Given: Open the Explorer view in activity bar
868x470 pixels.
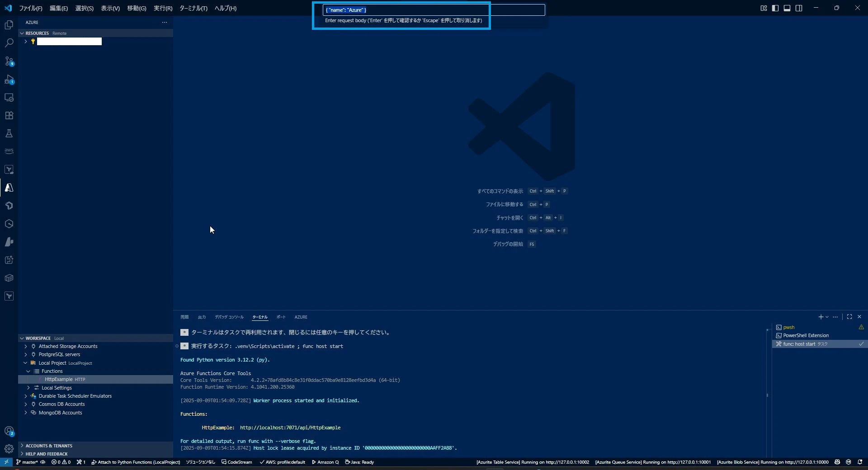Looking at the screenshot, I should click(x=9, y=25).
